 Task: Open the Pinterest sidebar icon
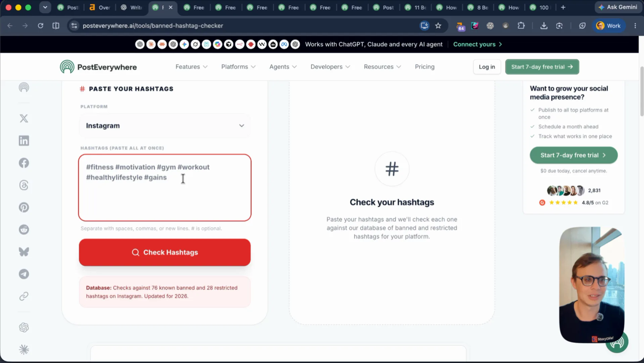point(24,207)
